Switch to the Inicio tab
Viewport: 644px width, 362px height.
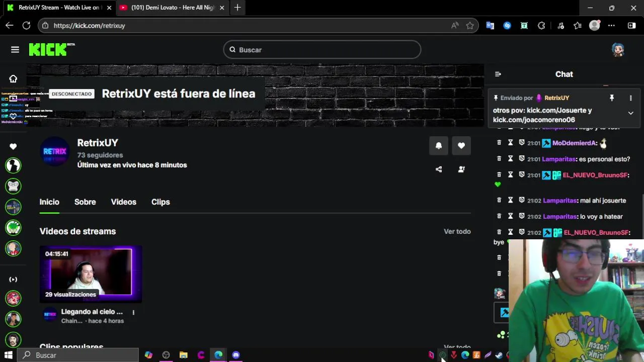[49, 202]
